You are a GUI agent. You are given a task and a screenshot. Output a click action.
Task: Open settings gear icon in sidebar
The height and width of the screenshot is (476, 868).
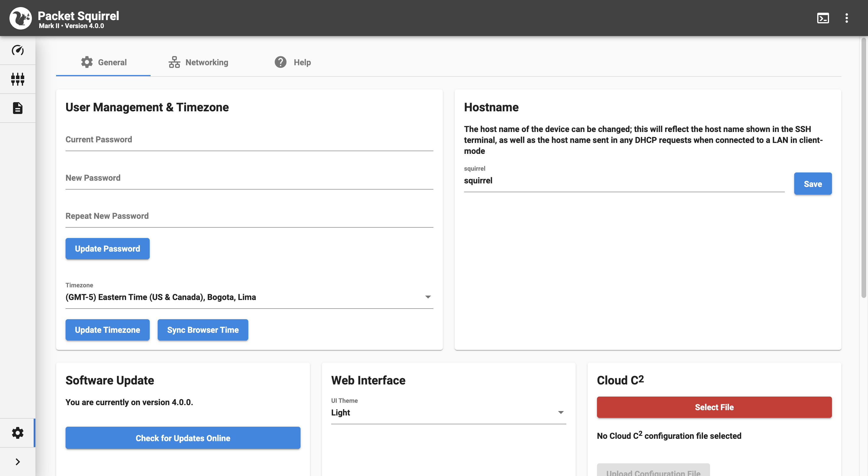(17, 433)
